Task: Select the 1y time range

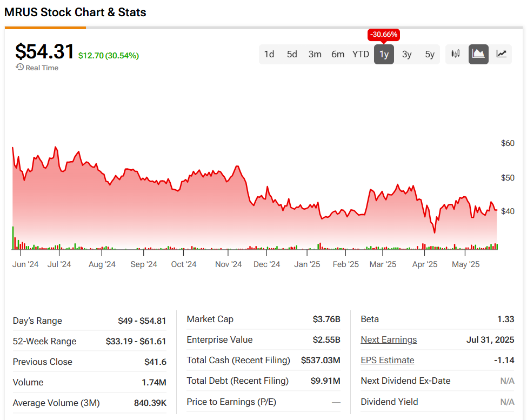Action: (x=384, y=54)
